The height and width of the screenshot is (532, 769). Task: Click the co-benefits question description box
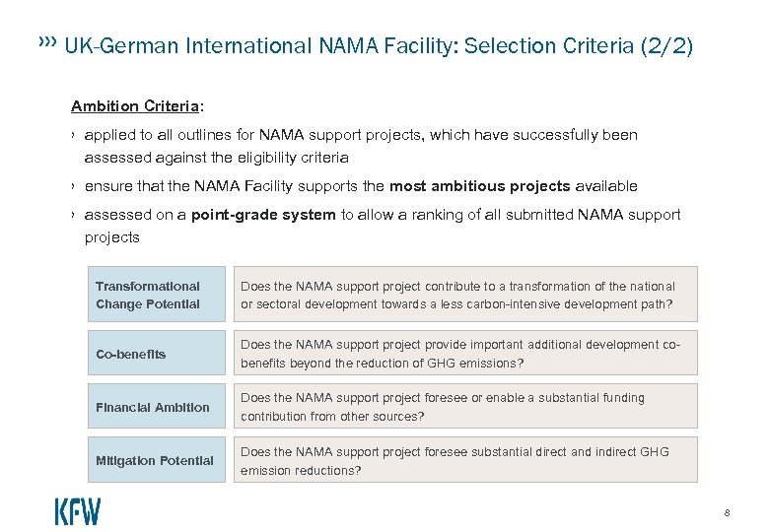467,354
